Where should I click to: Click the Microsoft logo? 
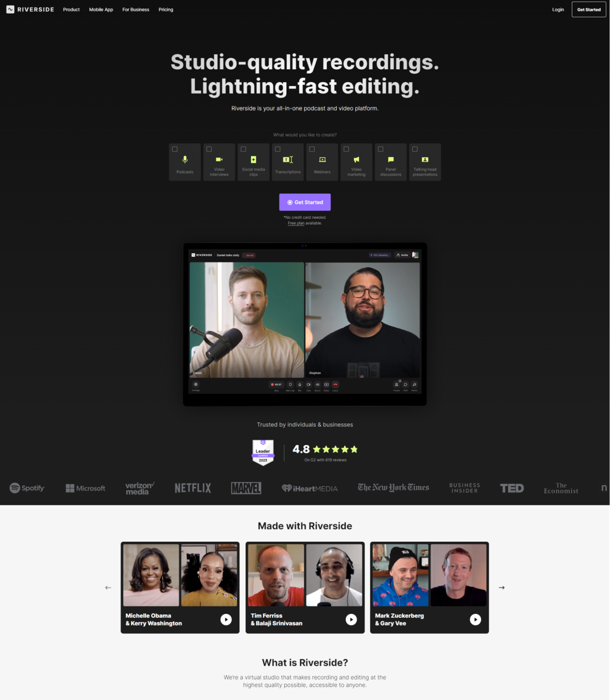tap(85, 488)
